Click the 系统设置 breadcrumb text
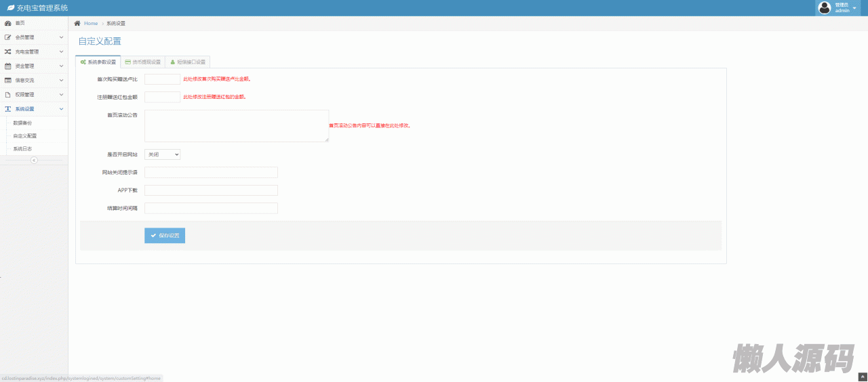 (116, 23)
